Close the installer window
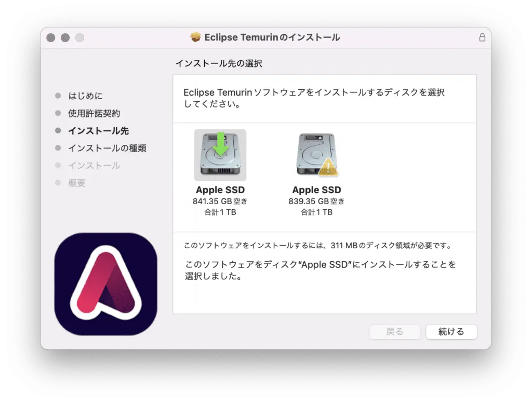This screenshot has height=403, width=532. pos(51,38)
